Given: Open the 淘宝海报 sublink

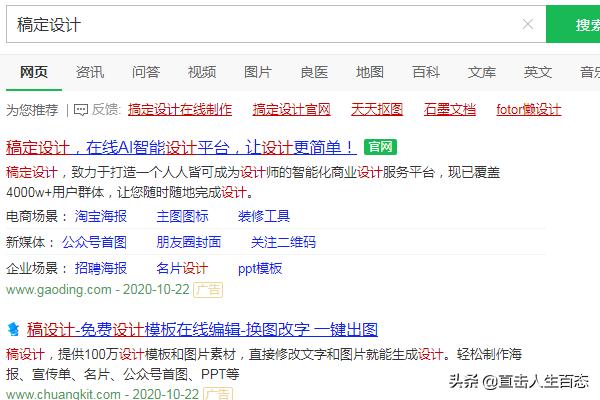Looking at the screenshot, I should (x=101, y=216).
